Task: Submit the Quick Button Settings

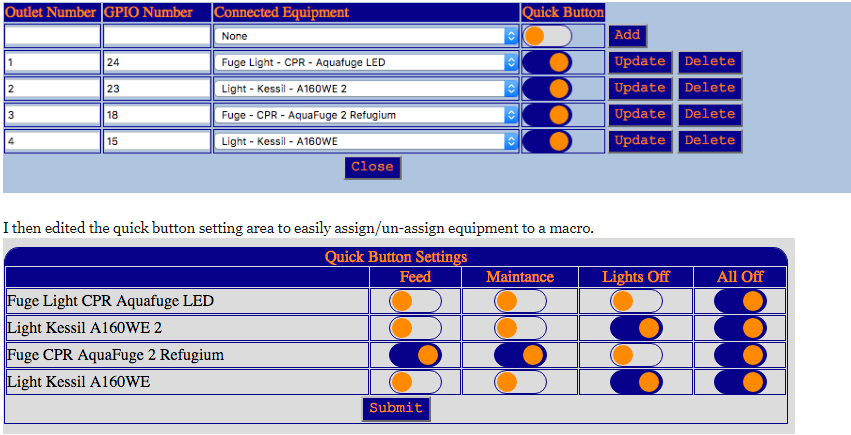Action: pos(396,409)
